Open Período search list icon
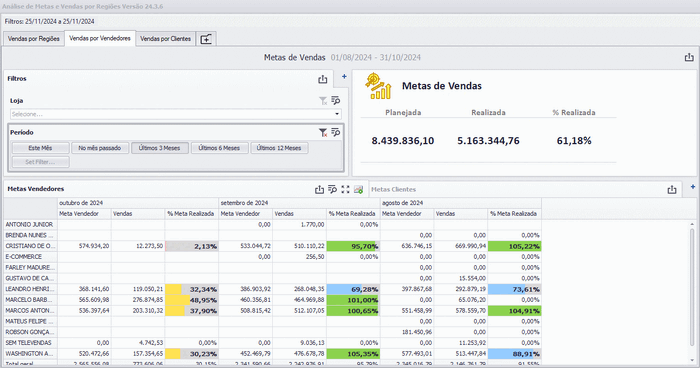Image resolution: width=700 pixels, height=368 pixels. pos(336,132)
